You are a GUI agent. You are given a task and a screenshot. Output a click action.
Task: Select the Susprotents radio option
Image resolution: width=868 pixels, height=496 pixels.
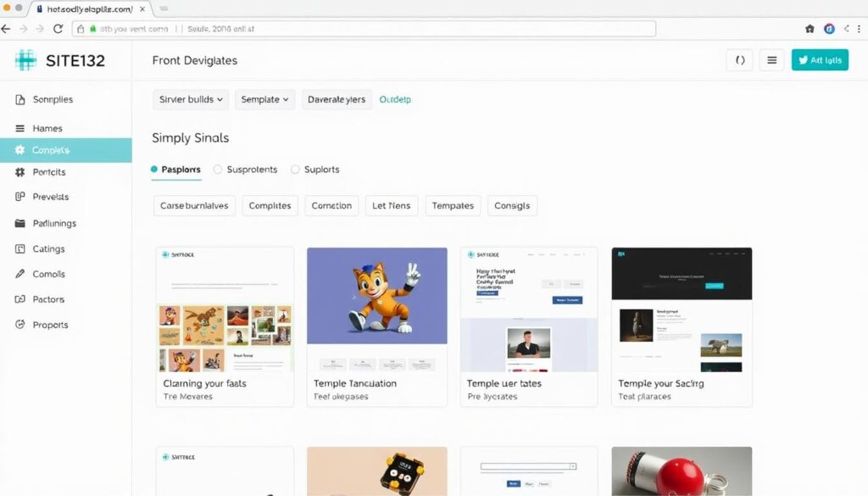coord(218,170)
